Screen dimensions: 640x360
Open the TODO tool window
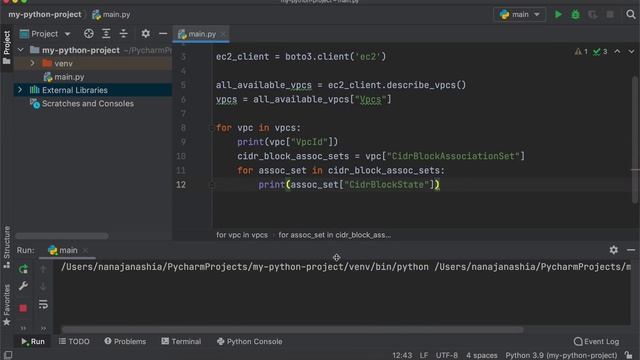coord(74,342)
